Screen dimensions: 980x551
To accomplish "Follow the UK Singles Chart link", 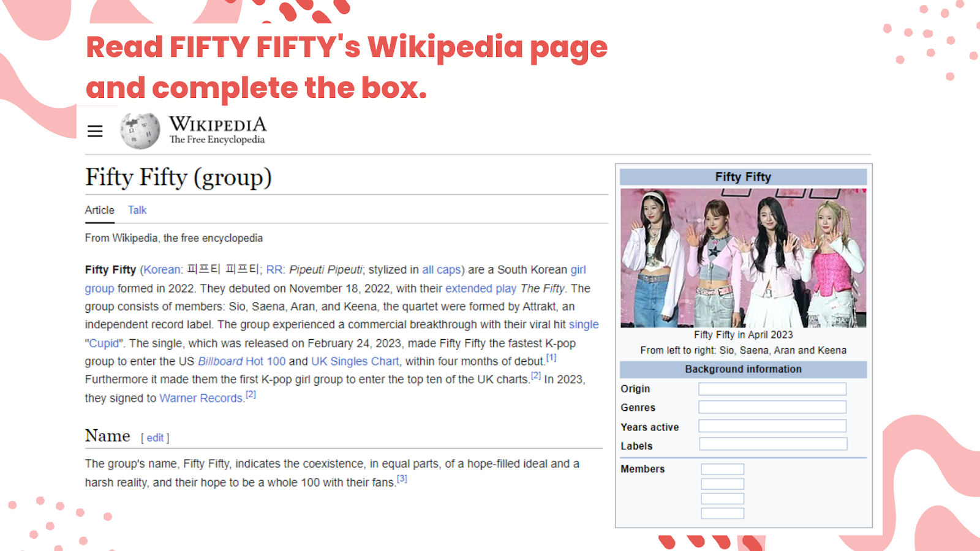I will (355, 361).
